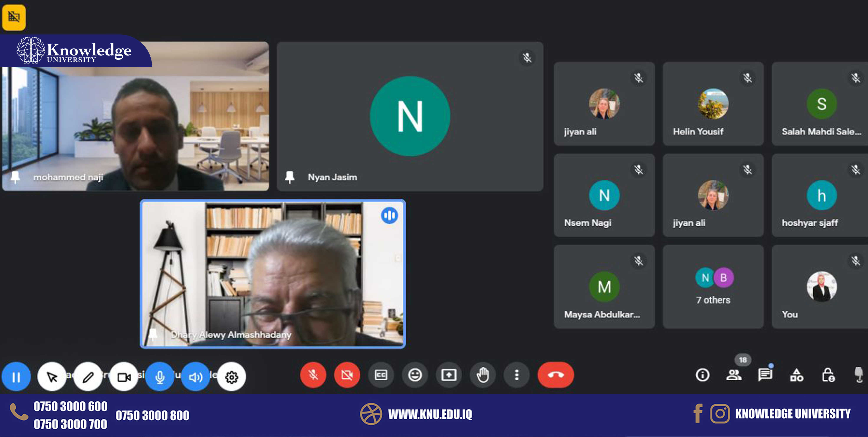Click the Facebook icon in footer banner
The width and height of the screenshot is (868, 437).
698,413
